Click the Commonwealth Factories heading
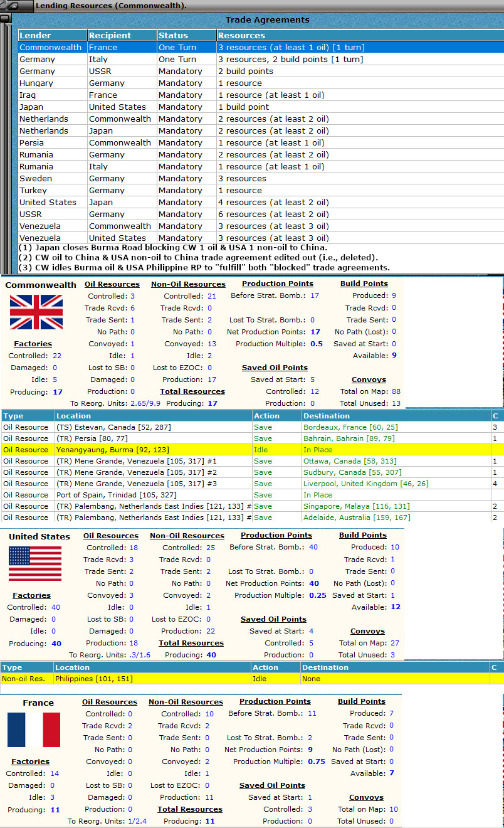This screenshot has width=504, height=828. pos(33,344)
